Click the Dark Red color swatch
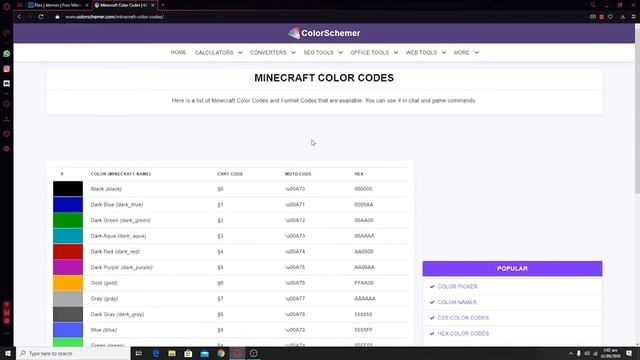 pos(68,251)
